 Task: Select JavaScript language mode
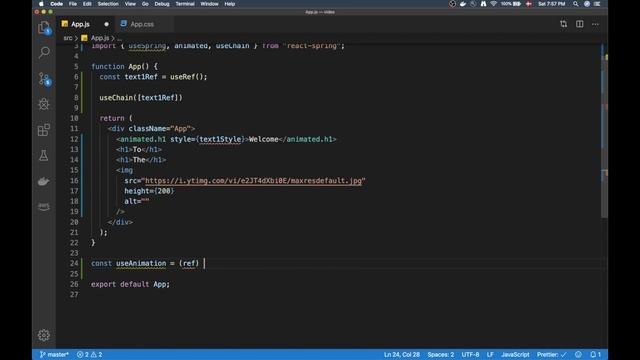pos(515,354)
